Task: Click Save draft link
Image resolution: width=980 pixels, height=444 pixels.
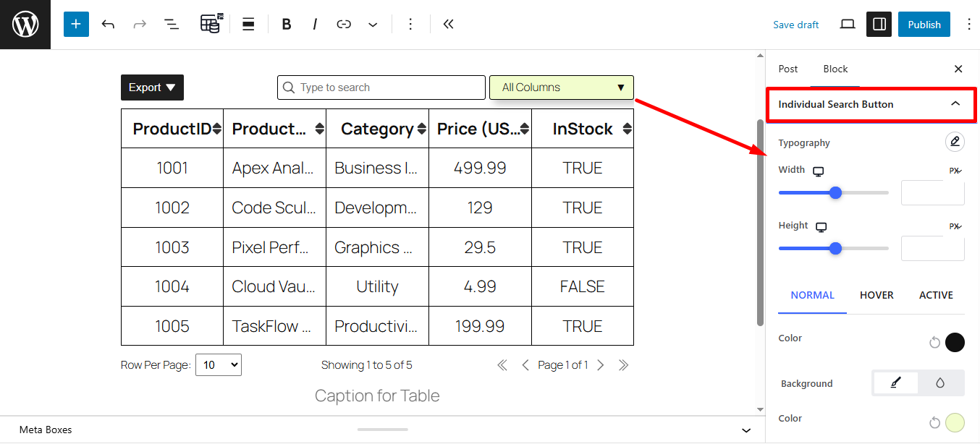Action: point(795,25)
